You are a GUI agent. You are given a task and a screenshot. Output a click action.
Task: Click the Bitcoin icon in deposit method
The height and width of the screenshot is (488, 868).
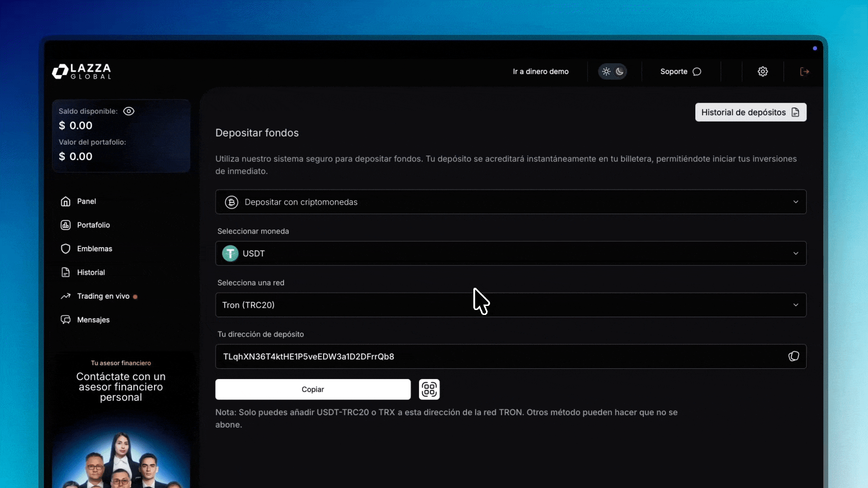[231, 202]
